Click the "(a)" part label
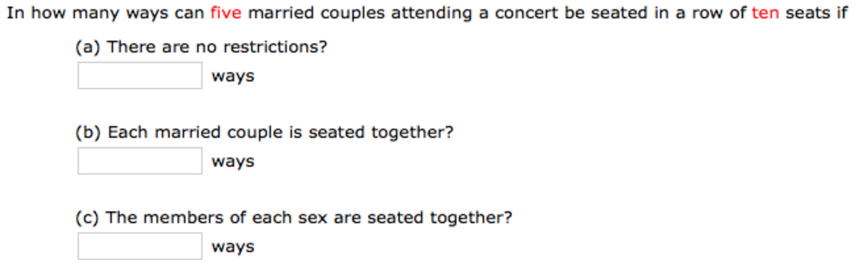Image resolution: width=868 pixels, height=277 pixels. [87, 47]
